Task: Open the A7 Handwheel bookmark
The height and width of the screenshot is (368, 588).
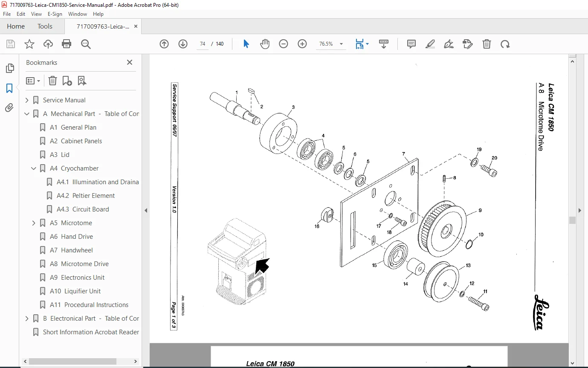Action: (x=71, y=250)
